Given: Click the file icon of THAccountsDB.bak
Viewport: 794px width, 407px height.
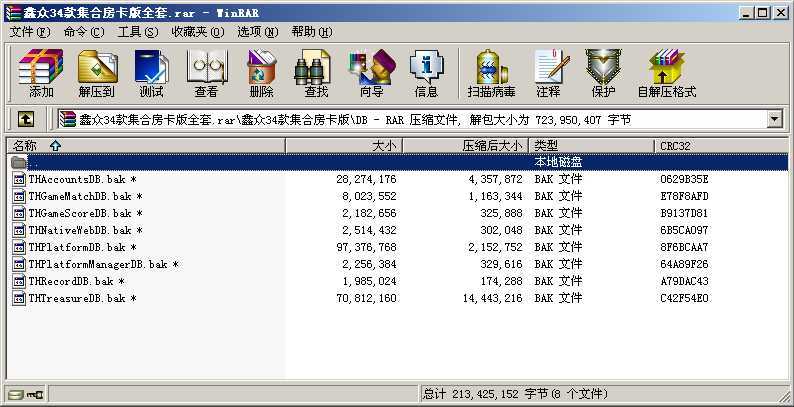Looking at the screenshot, I should point(19,179).
